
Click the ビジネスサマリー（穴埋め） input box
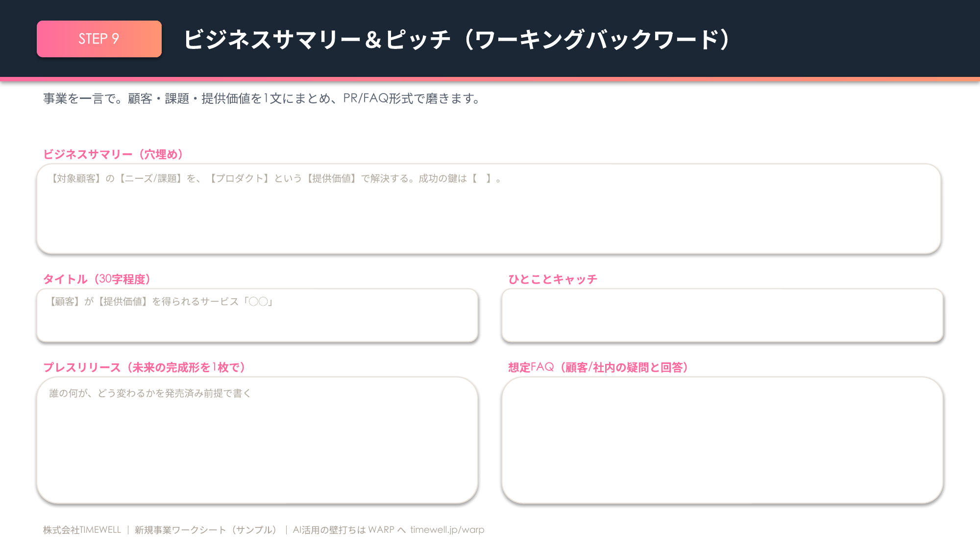[489, 209]
